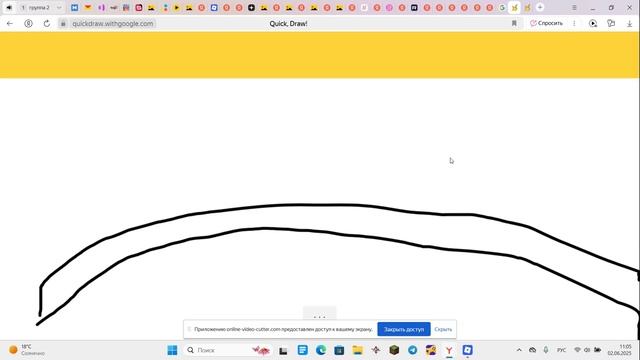Click the Закрыть доступ button

coord(404,329)
